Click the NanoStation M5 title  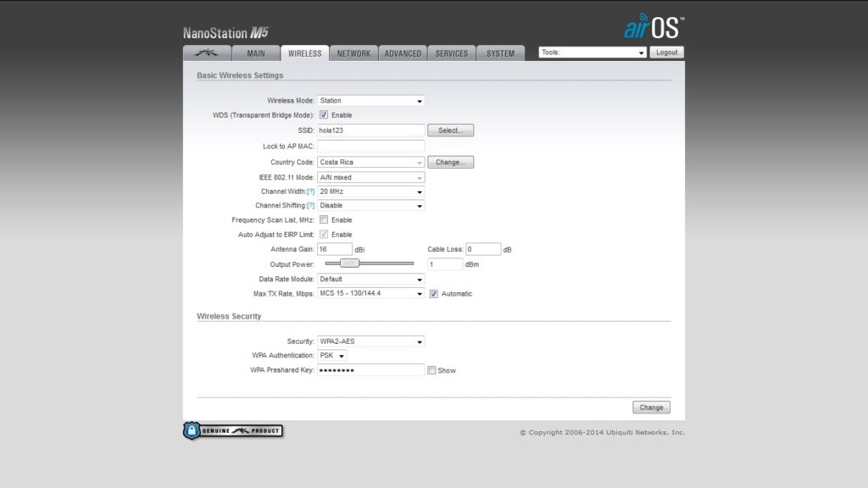tap(225, 33)
